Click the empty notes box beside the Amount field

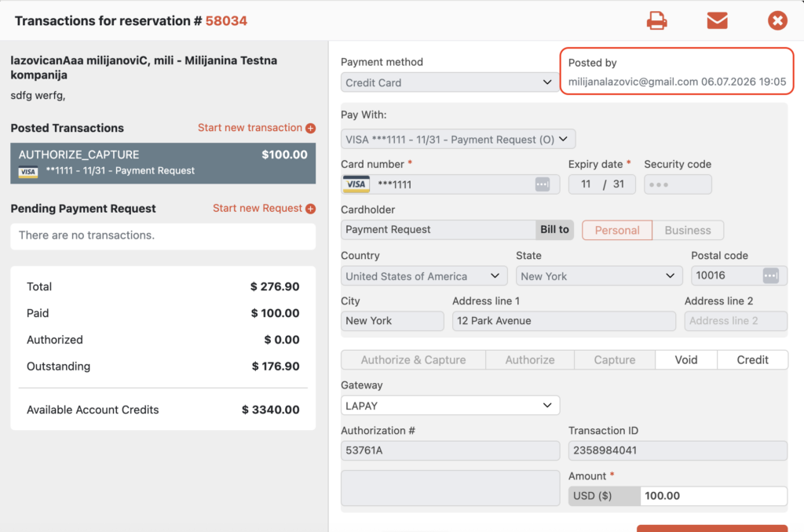coord(450,488)
